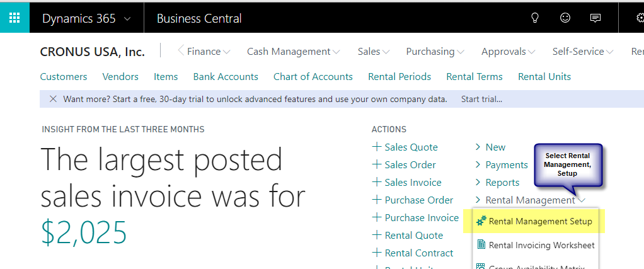644x269 pixels.
Task: Click the Start trial link
Action: pyautogui.click(x=481, y=99)
